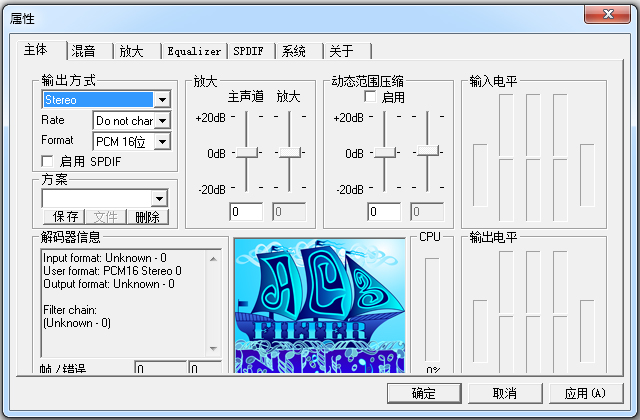Click the 保存 preset button

[66, 216]
